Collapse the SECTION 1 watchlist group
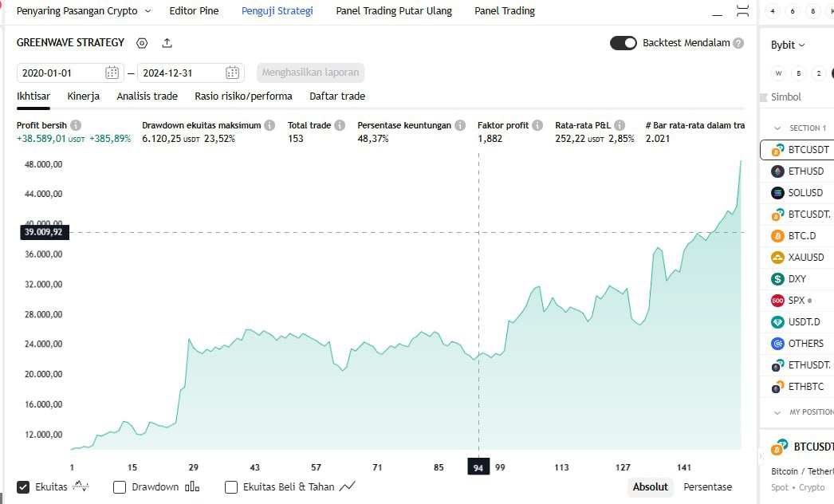This screenshot has height=504, width=834. [x=777, y=128]
